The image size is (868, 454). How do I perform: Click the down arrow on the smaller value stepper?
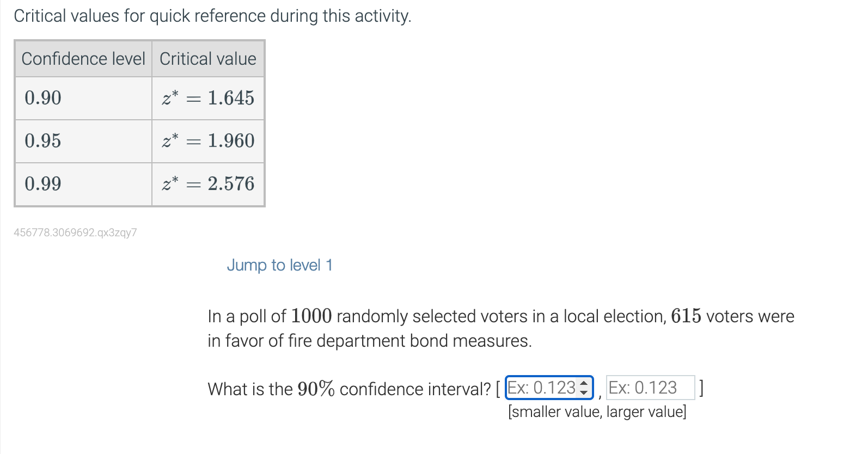coord(584,392)
